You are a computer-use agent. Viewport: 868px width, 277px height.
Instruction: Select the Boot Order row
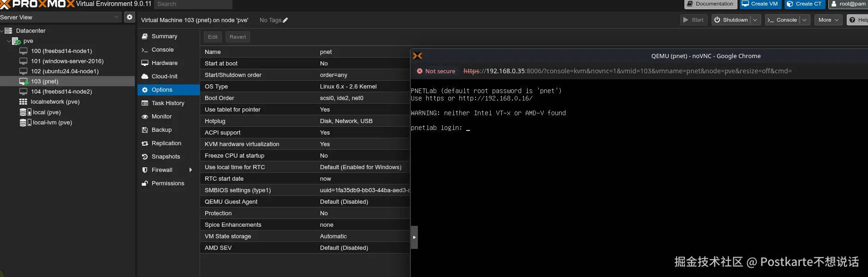pyautogui.click(x=305, y=98)
